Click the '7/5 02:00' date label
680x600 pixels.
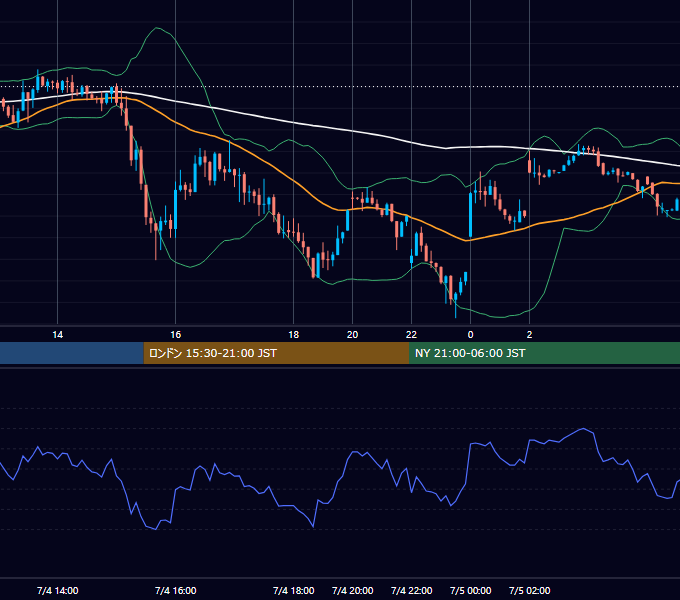point(530,590)
